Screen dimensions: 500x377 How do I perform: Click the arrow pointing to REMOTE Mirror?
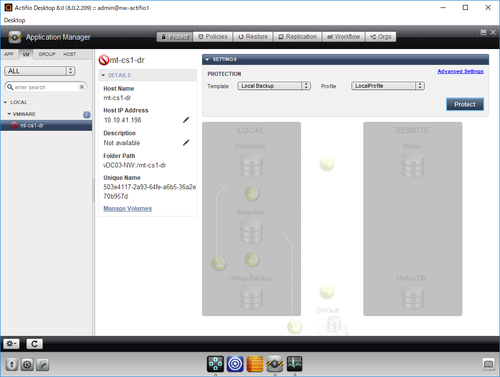click(327, 164)
